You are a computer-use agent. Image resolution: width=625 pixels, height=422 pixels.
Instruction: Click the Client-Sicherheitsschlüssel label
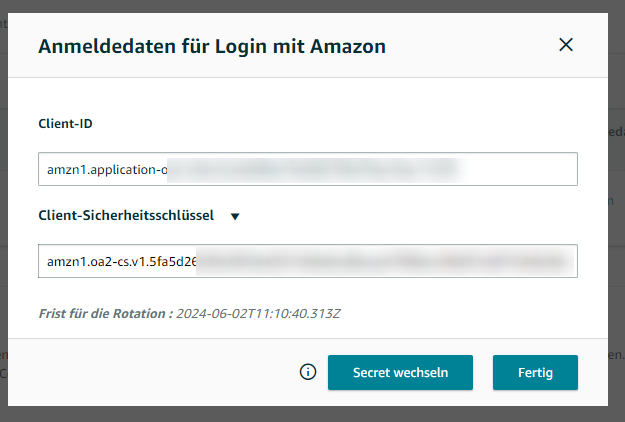tap(126, 215)
